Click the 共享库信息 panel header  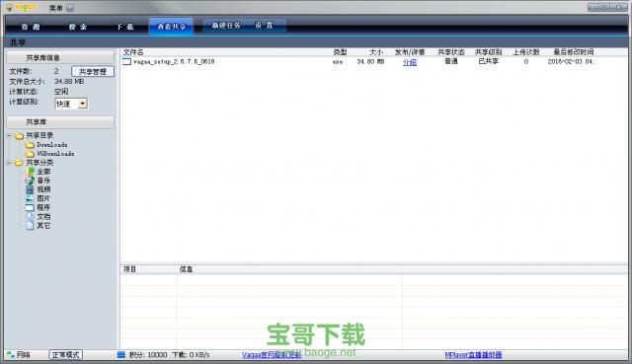click(x=60, y=57)
